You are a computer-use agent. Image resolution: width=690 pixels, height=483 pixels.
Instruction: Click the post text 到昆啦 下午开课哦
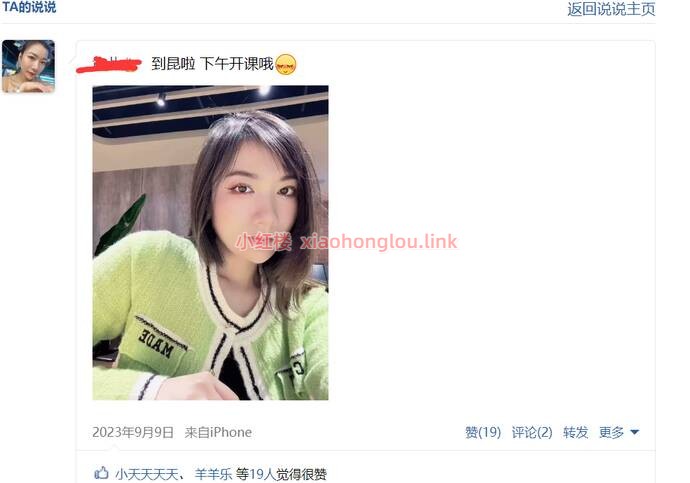(213, 64)
